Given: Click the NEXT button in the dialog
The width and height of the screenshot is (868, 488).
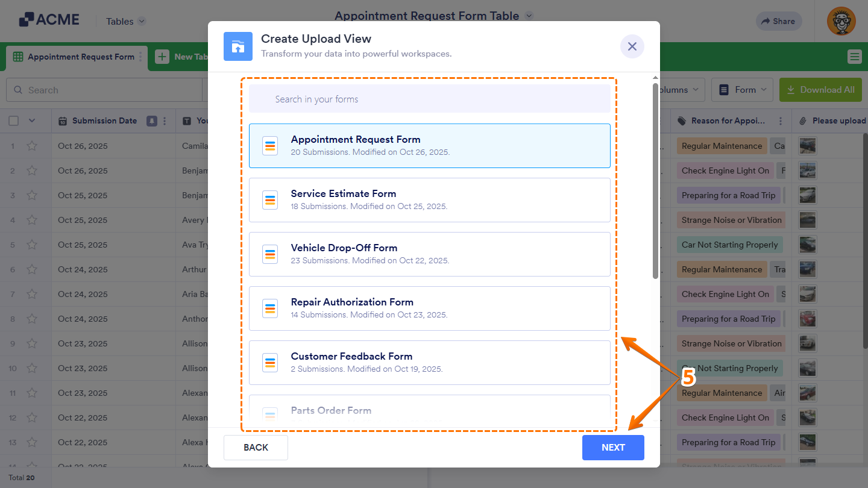Looking at the screenshot, I should 613,447.
